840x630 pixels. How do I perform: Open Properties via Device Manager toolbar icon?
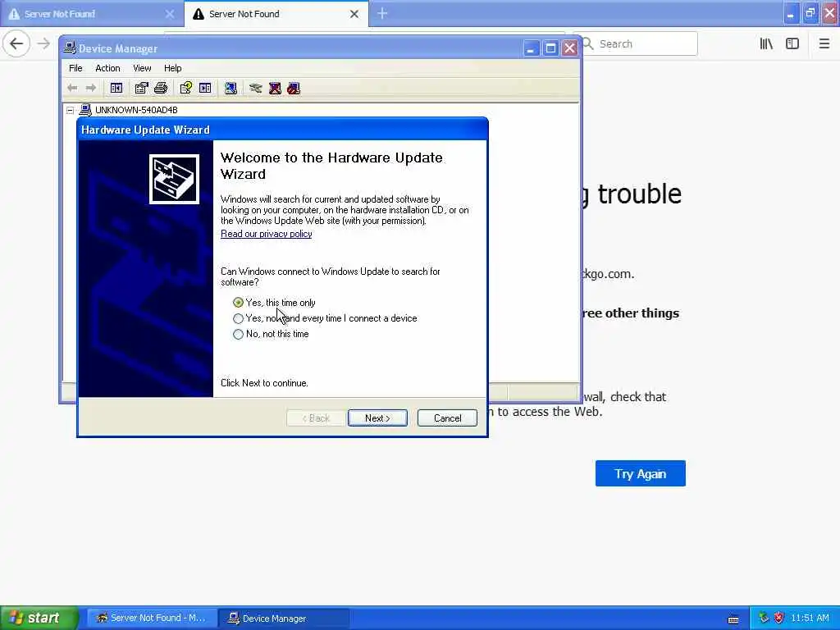[141, 88]
